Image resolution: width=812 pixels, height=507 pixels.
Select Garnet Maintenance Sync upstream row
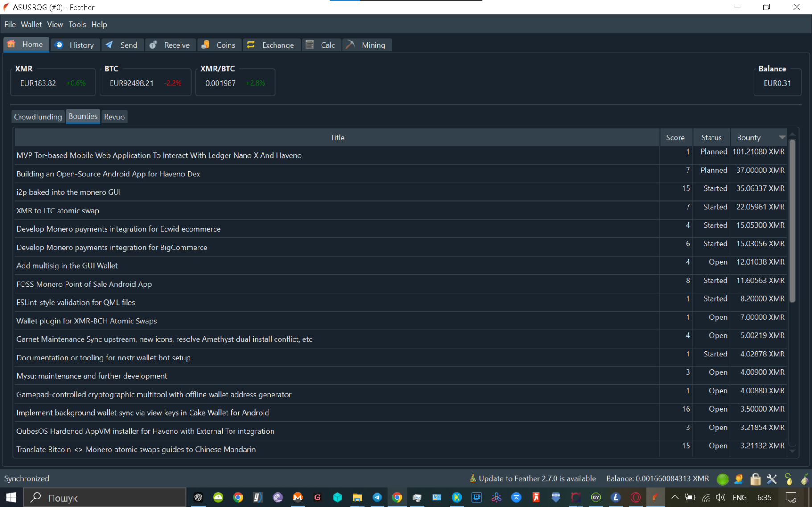tap(400, 339)
